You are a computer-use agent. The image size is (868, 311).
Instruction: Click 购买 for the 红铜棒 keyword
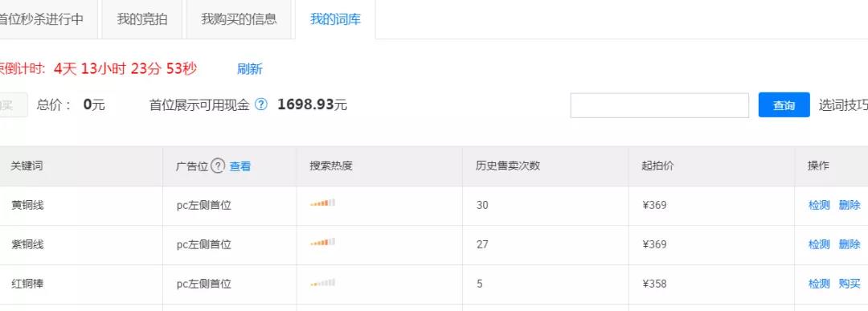[x=850, y=284]
